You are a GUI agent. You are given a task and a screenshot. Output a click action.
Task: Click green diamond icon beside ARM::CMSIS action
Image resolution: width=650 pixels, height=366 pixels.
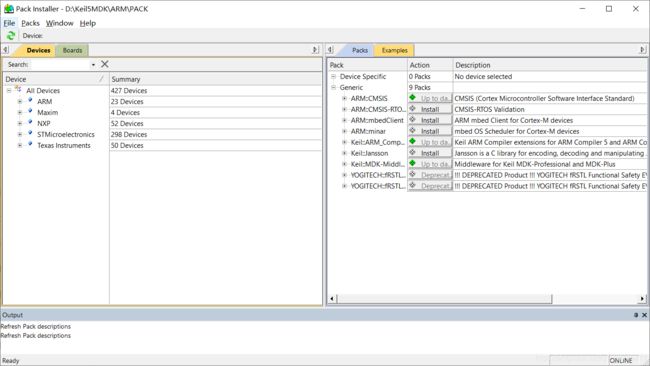tap(412, 98)
